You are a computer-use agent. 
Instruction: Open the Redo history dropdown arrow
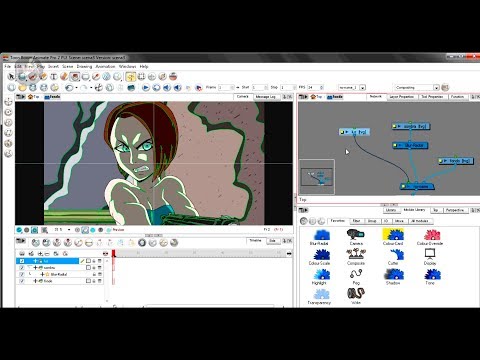pos(91,88)
